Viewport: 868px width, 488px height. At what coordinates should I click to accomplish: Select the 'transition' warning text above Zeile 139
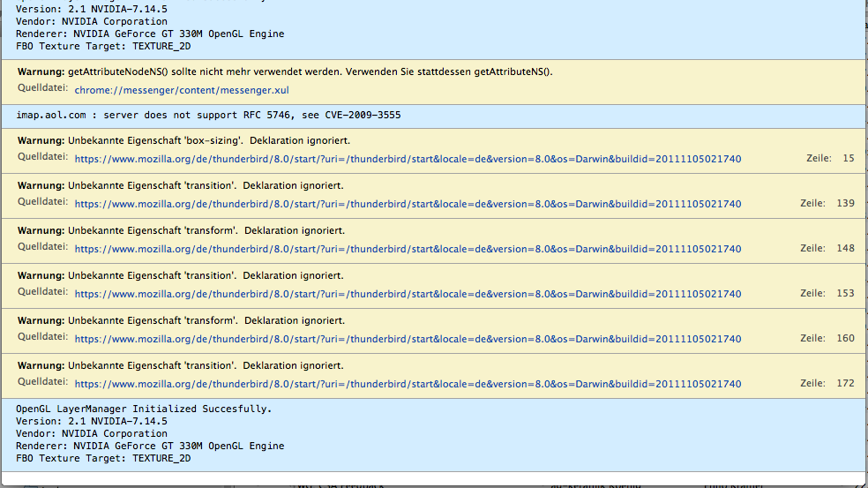click(181, 185)
